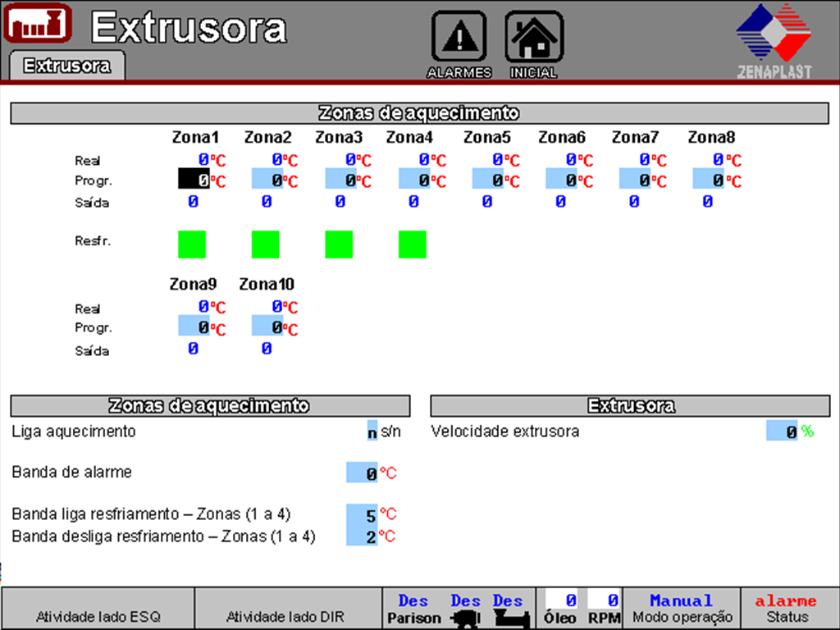Select the Zona1 Progr. temperature field
This screenshot has width=840, height=630.
(x=194, y=179)
